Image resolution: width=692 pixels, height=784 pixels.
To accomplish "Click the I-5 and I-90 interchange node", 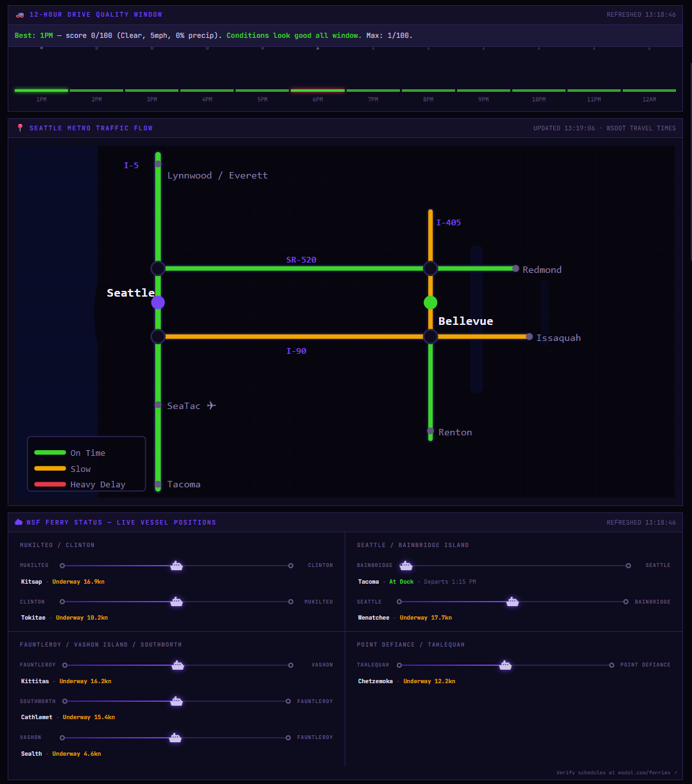I will point(158,336).
